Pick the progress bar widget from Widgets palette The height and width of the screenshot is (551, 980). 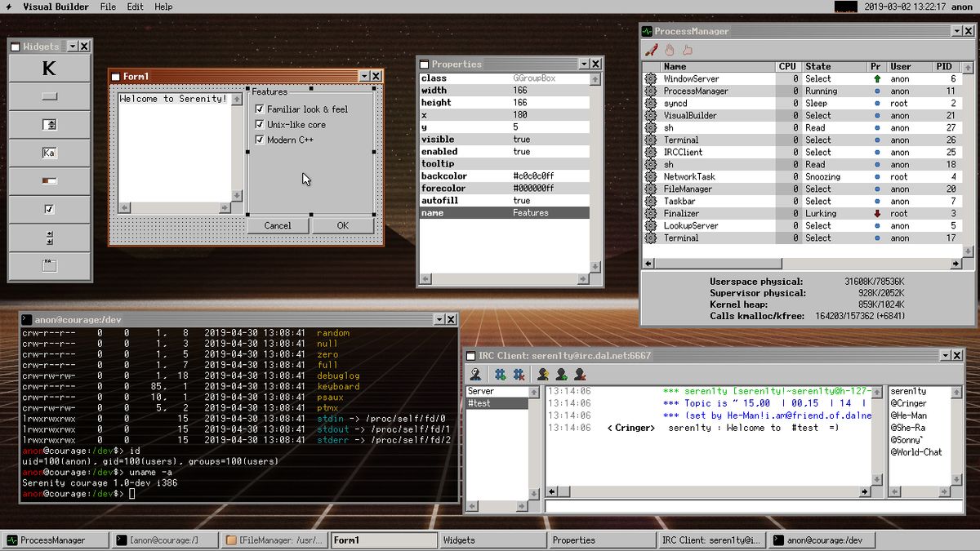point(50,180)
